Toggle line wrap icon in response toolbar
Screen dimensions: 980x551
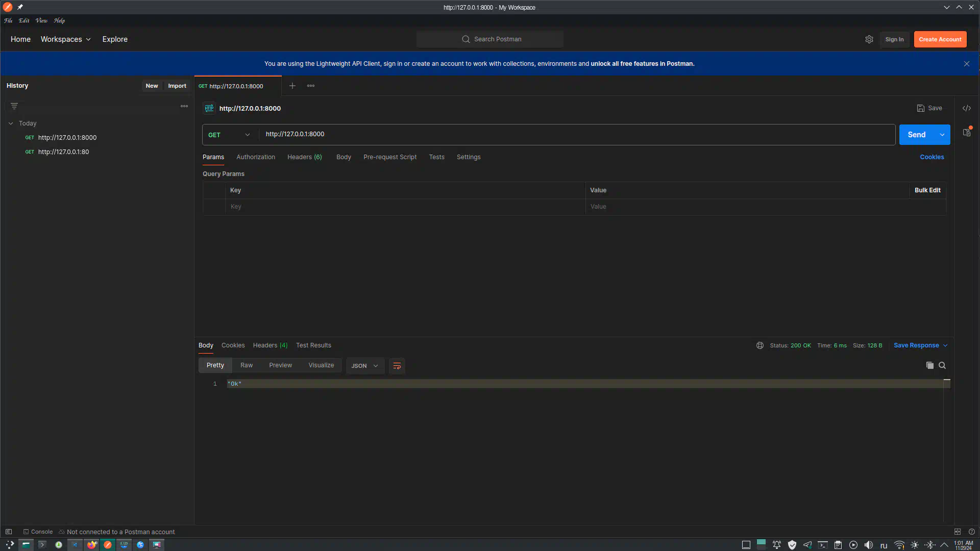[397, 366]
